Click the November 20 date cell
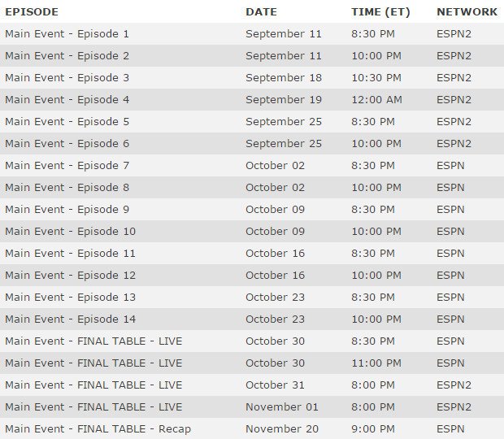Viewport: 504px width, 439px height. coord(281,428)
